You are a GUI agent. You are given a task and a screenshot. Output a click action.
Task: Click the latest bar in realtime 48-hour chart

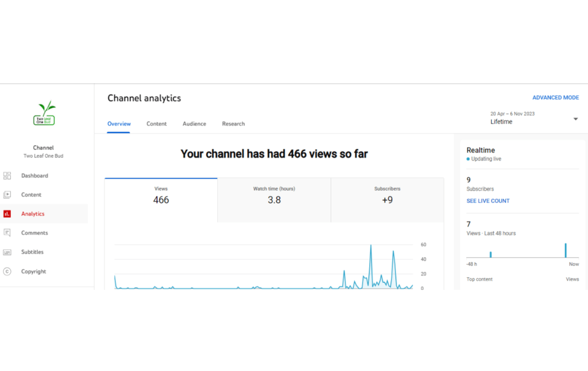tap(566, 250)
